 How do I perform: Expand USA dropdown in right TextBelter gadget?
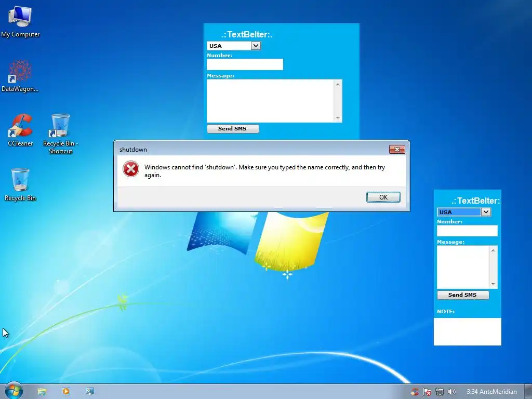486,212
